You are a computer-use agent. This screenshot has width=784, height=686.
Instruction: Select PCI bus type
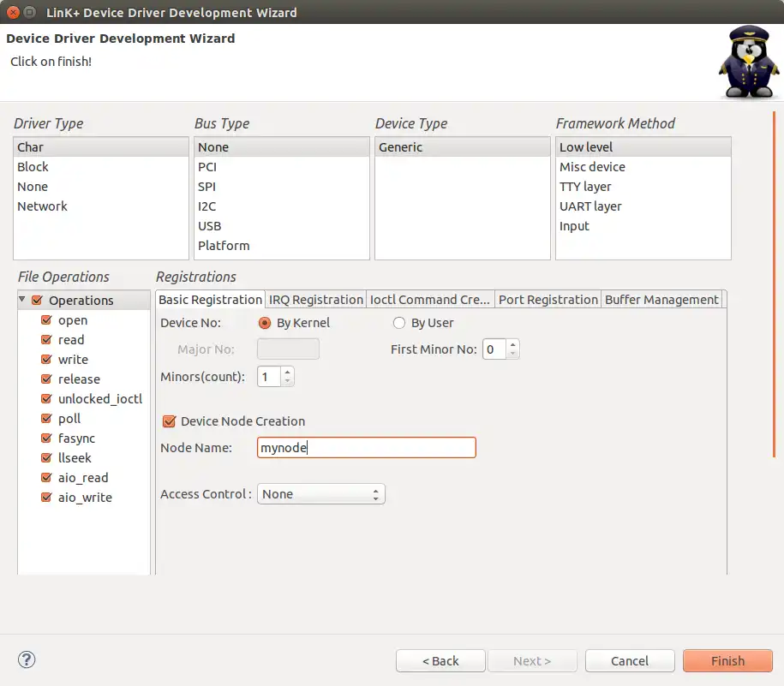[x=282, y=167]
